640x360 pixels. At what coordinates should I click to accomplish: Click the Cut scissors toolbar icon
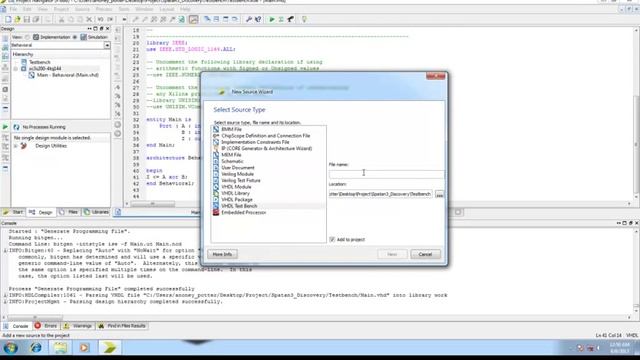[61, 19]
